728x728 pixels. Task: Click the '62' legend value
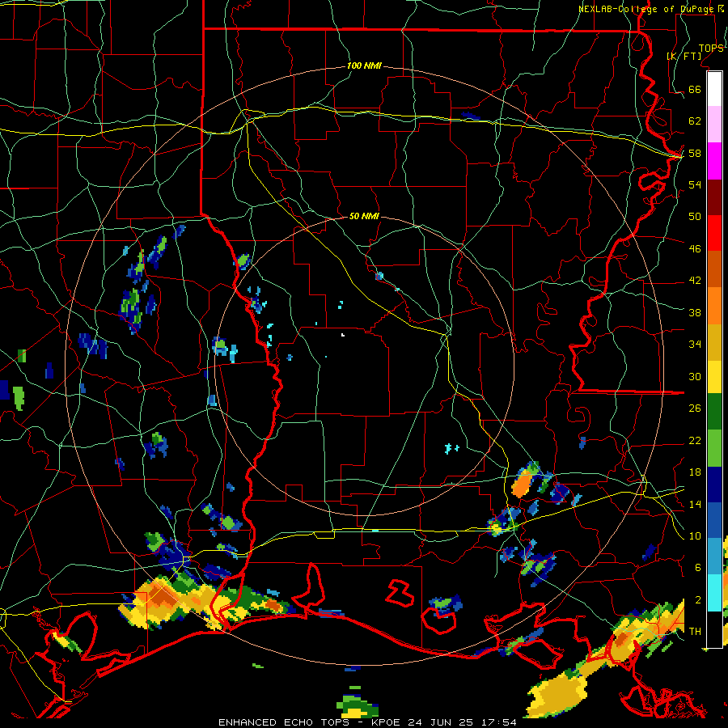click(695, 121)
